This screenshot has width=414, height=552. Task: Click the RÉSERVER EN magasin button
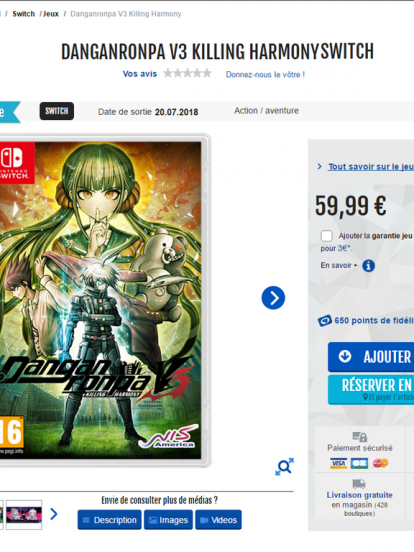tap(371, 389)
